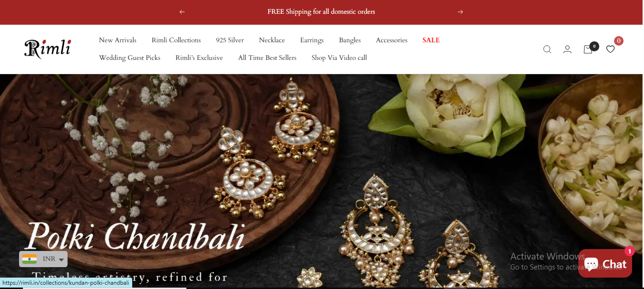
Task: Open the Necklace menu
Action: (272, 40)
